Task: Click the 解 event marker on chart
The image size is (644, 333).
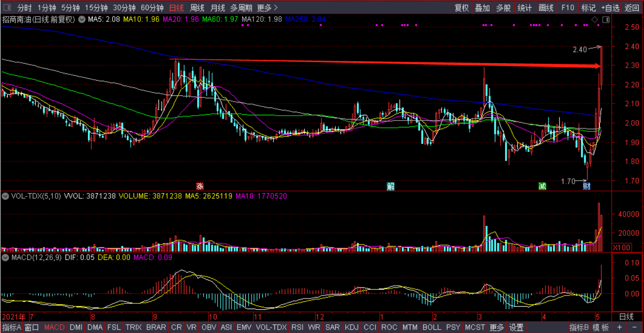Action: click(390, 186)
